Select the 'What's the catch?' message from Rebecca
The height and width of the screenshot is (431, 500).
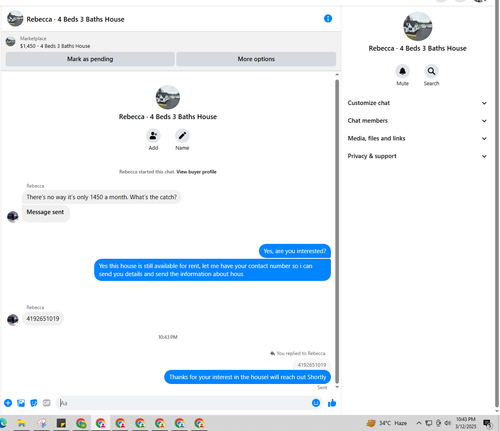tap(101, 197)
